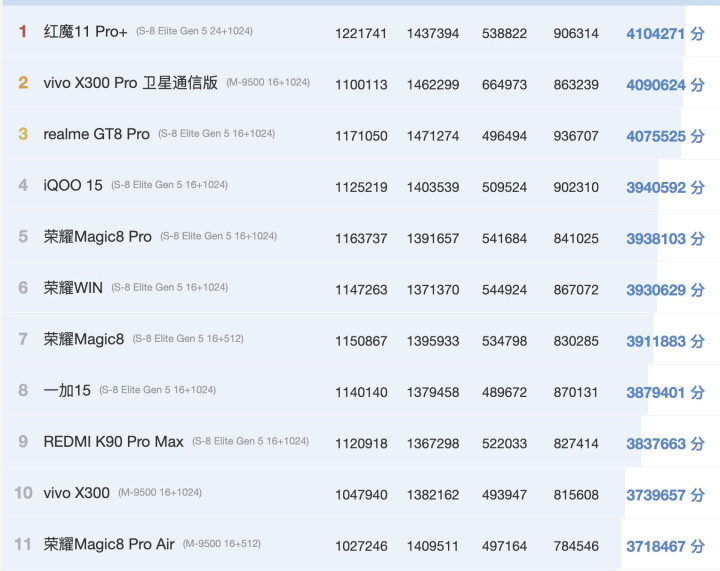The image size is (720, 571).
Task: Select value 1437394 in 红魔11 Pro+ row
Action: tap(433, 34)
